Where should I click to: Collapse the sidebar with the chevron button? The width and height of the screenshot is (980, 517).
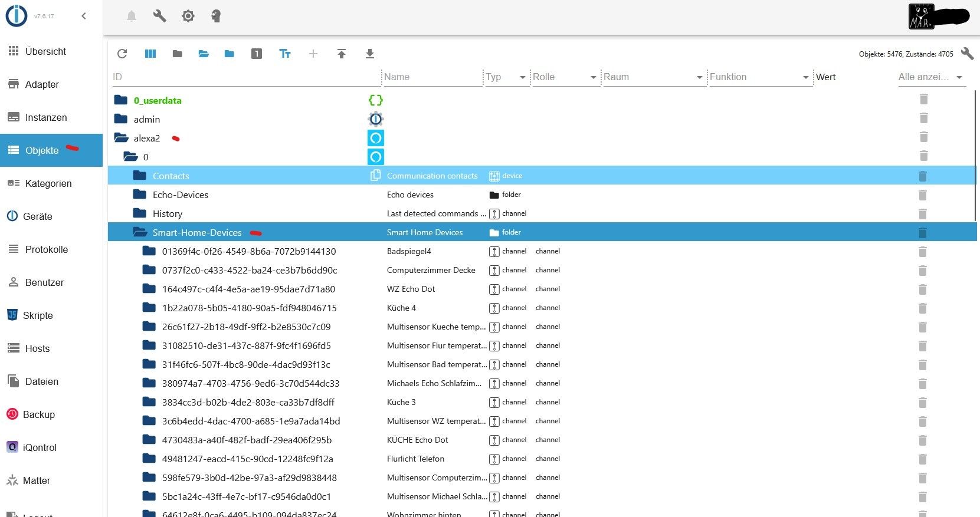tap(84, 16)
